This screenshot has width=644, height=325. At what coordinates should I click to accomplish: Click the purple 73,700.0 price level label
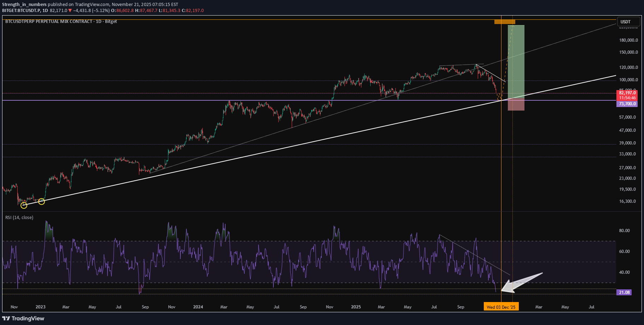click(x=627, y=104)
